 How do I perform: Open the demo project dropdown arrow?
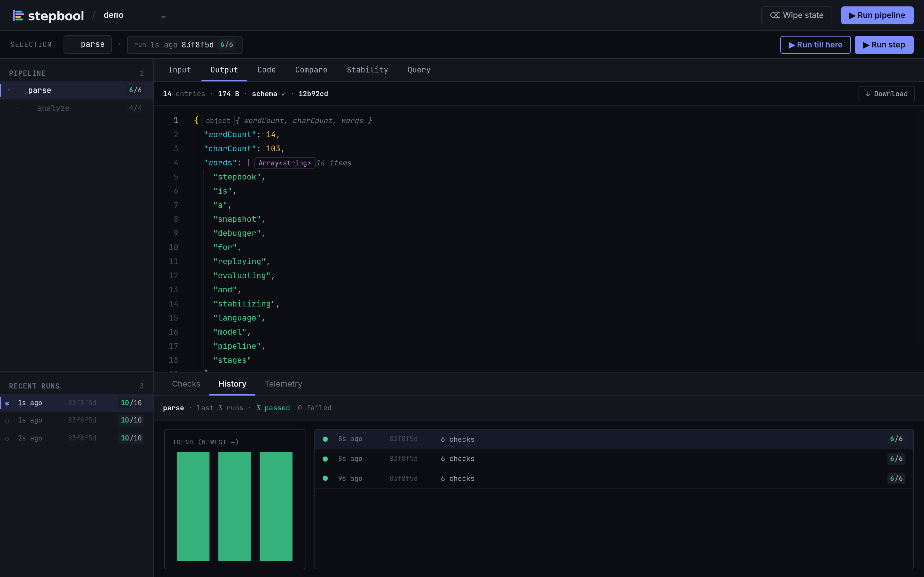coord(163,17)
